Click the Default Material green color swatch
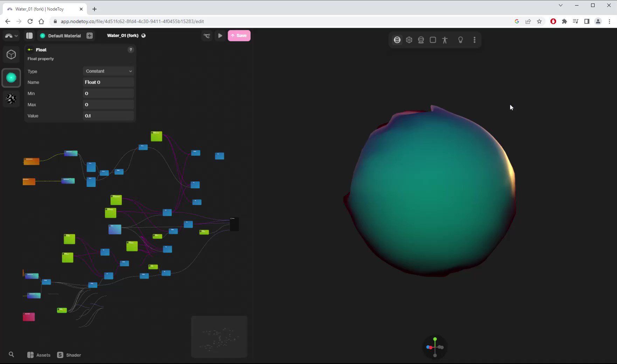The width and height of the screenshot is (617, 364). 42,35
